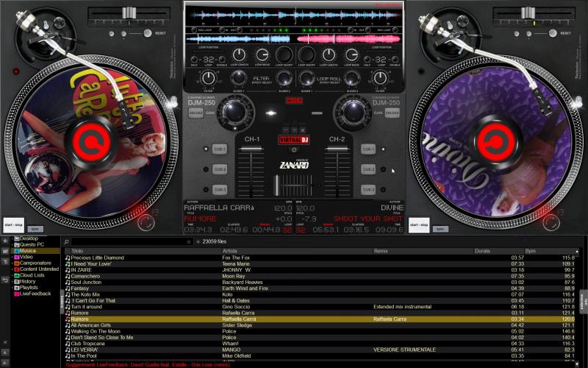The image size is (588, 368).
Task: Click right deck LOOP LENGTH knob
Action: [329, 55]
